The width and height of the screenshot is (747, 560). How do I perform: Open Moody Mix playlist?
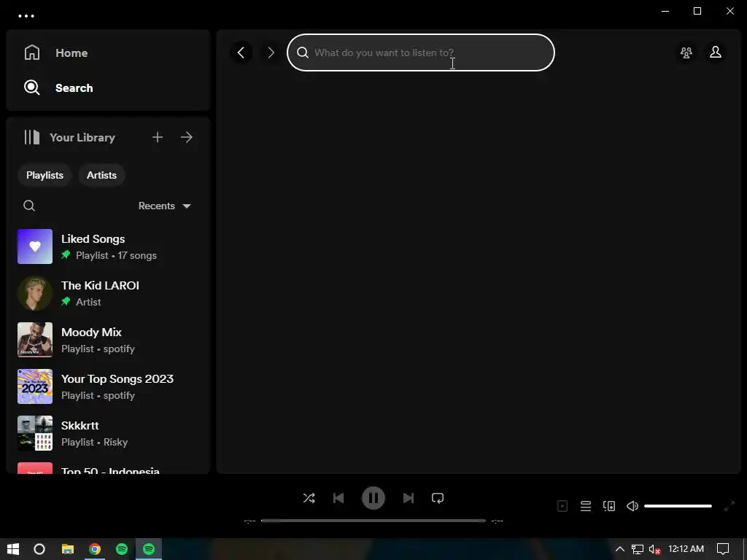point(108,340)
